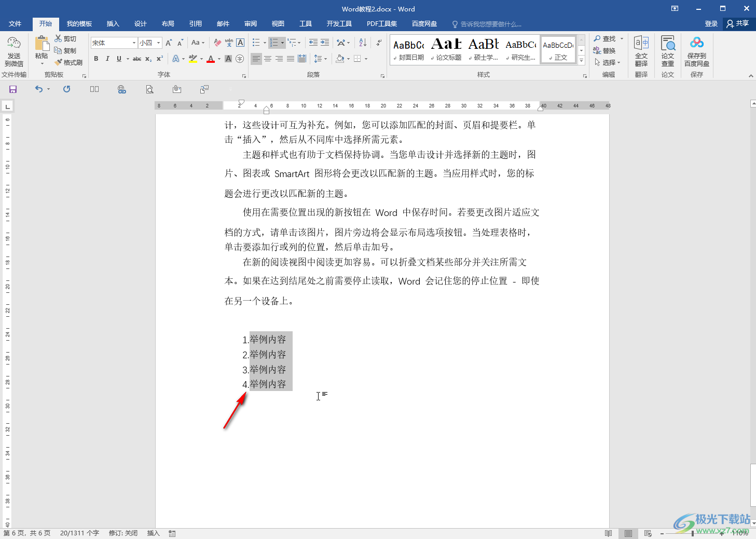Toggle Subscript formatting
The width and height of the screenshot is (756, 539).
pyautogui.click(x=148, y=59)
